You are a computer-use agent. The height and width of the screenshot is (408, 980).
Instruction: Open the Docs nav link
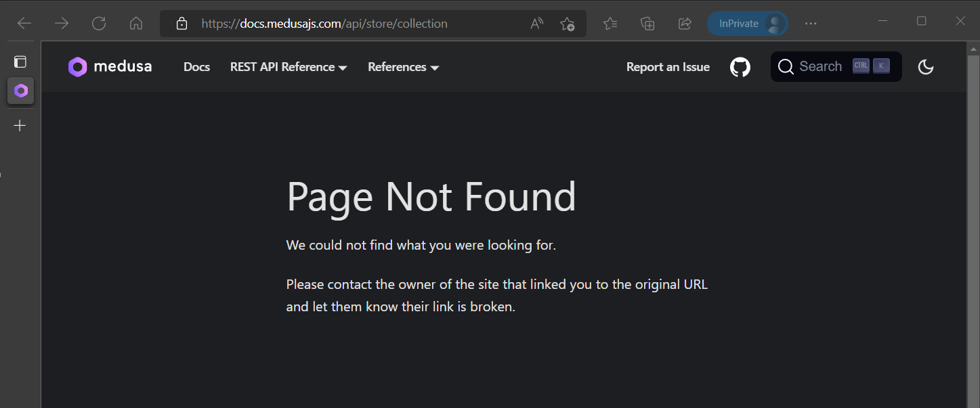[x=196, y=67]
